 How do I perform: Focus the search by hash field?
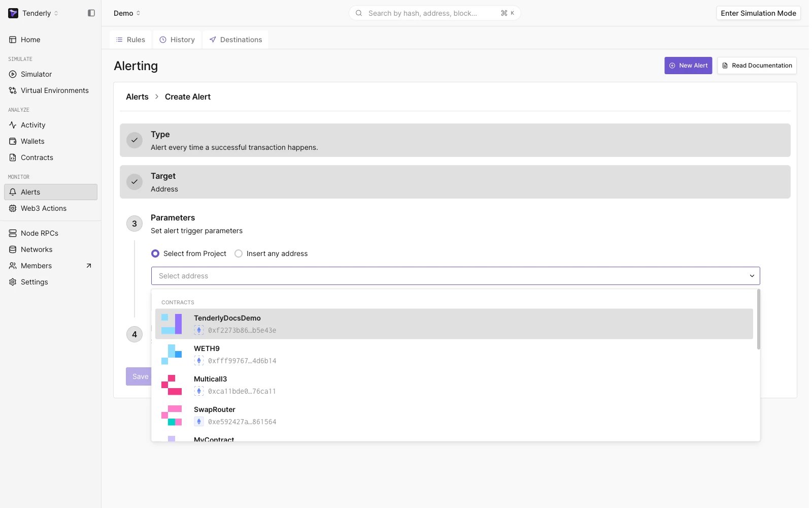tap(434, 13)
